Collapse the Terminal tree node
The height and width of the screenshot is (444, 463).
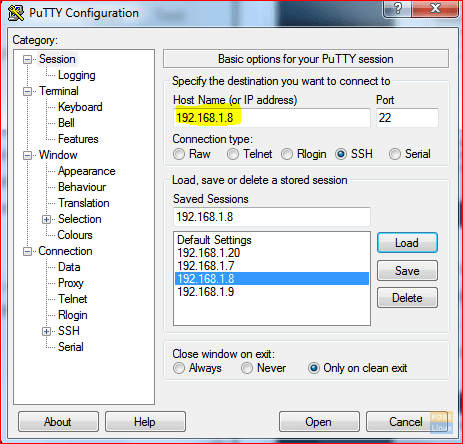(27, 91)
